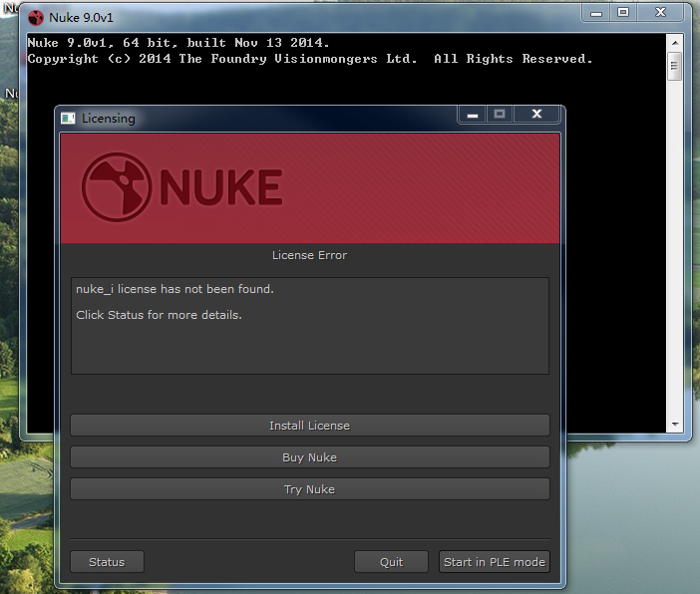Click the Install License button
The width and height of the screenshot is (700, 594).
[310, 426]
